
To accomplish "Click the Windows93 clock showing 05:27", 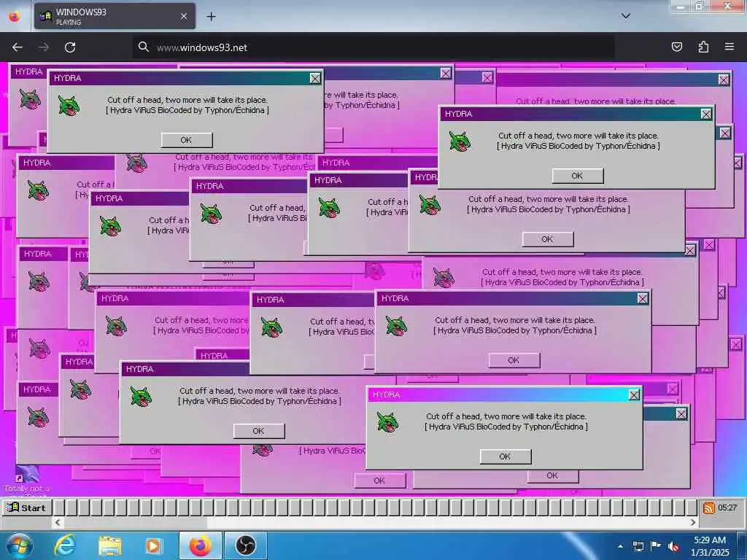I will [x=727, y=507].
